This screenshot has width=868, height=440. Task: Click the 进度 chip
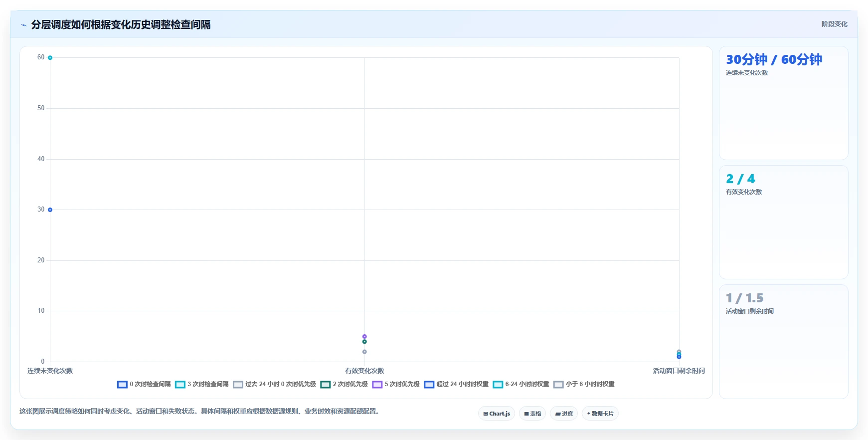tap(564, 414)
